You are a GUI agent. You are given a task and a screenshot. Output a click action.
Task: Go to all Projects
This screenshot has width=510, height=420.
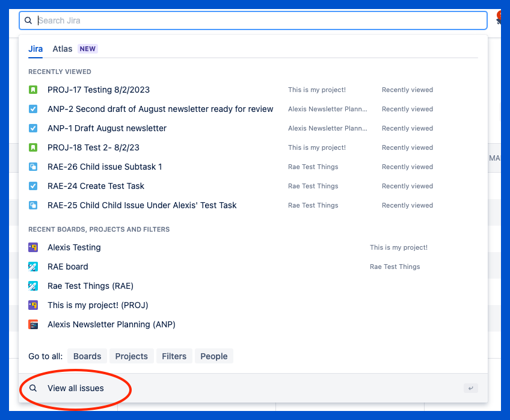pyautogui.click(x=131, y=356)
